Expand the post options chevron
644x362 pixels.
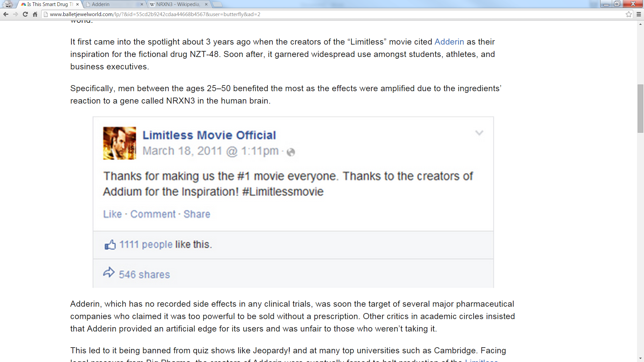(479, 133)
